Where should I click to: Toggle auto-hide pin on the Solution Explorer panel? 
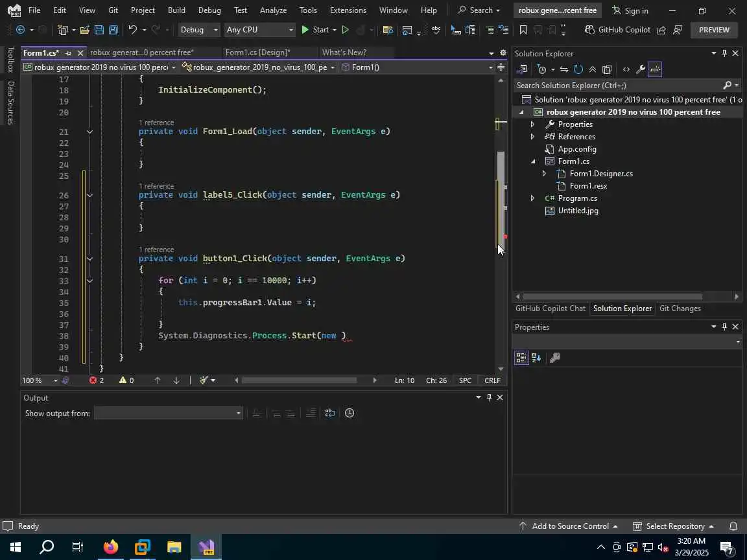point(724,53)
